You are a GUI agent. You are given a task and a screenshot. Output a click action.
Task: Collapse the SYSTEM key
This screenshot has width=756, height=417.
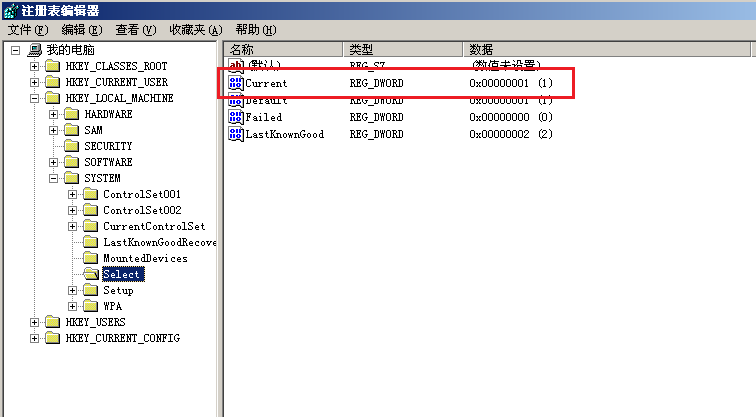click(x=53, y=178)
